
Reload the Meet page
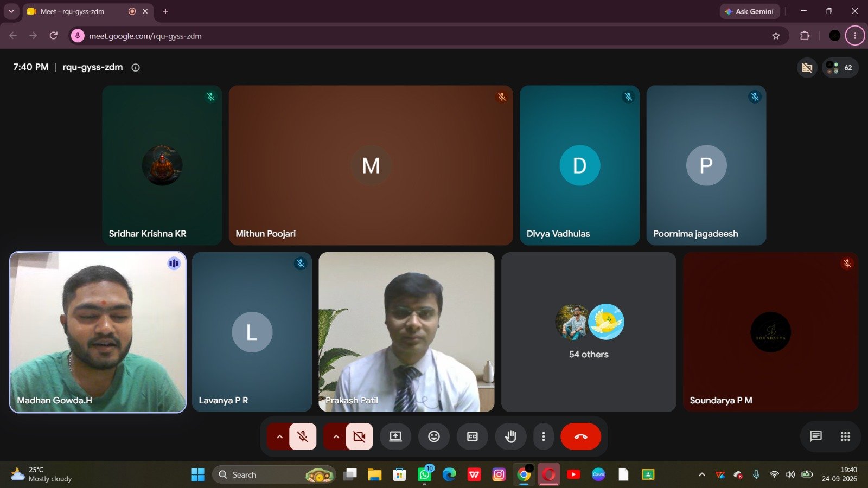click(x=53, y=36)
